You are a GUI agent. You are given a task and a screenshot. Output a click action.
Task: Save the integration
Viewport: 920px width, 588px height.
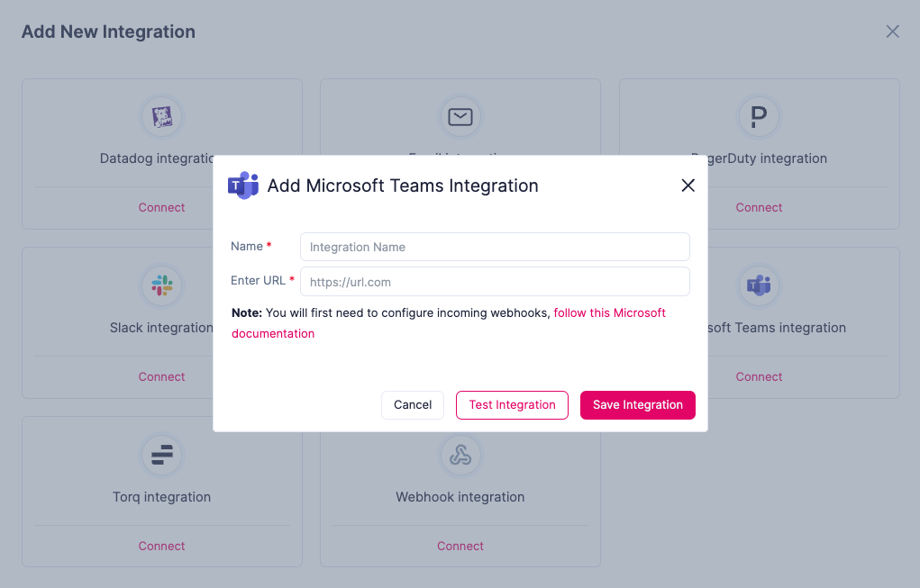tap(637, 405)
